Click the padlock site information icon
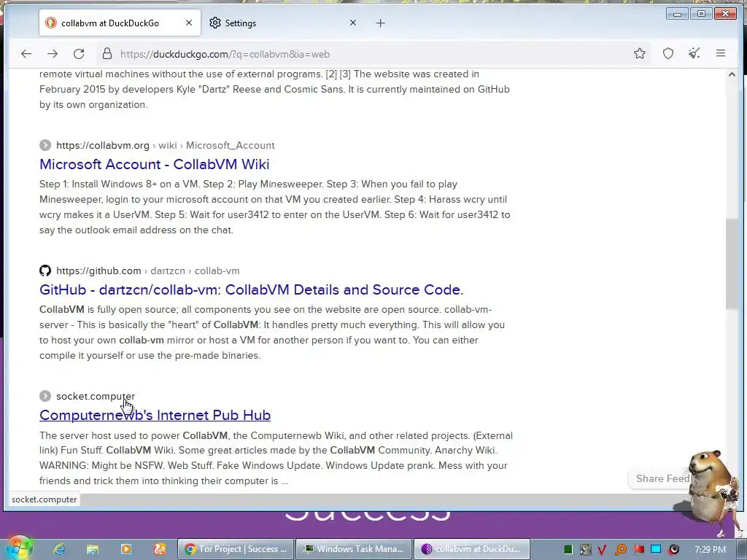 tap(107, 54)
